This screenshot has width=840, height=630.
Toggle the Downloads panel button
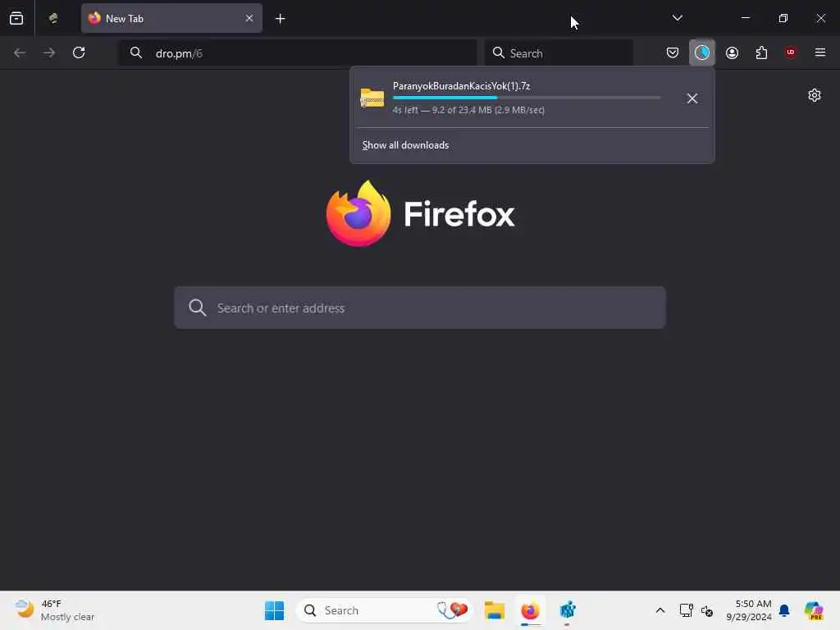click(702, 52)
